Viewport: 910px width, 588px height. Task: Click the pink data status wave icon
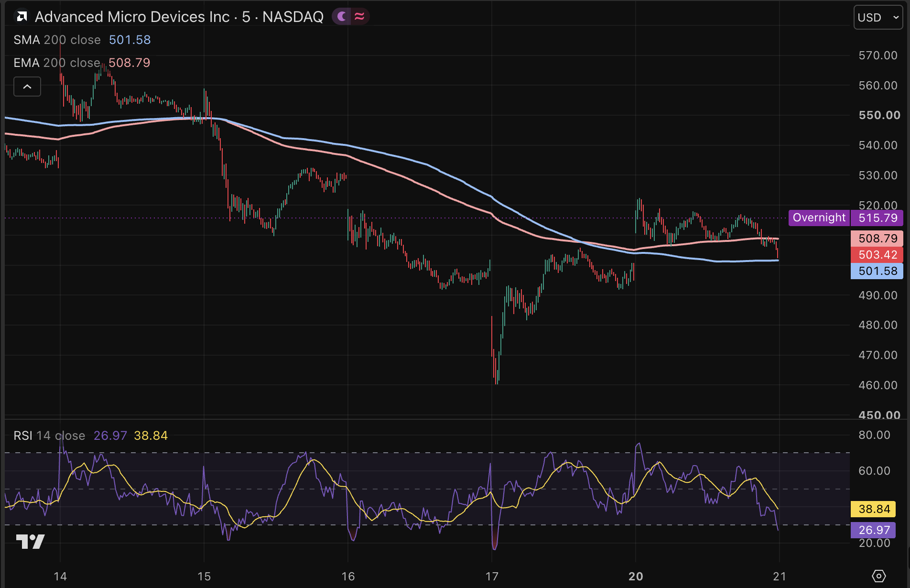pyautogui.click(x=359, y=17)
